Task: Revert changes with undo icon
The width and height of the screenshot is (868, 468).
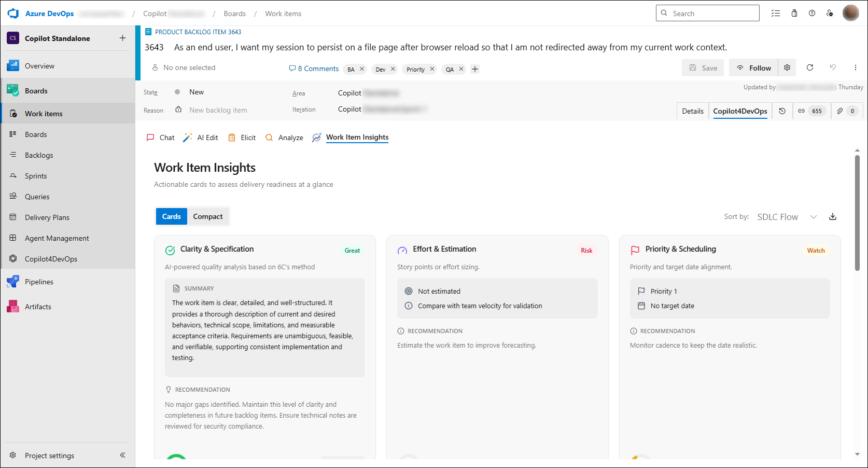Action: click(833, 67)
